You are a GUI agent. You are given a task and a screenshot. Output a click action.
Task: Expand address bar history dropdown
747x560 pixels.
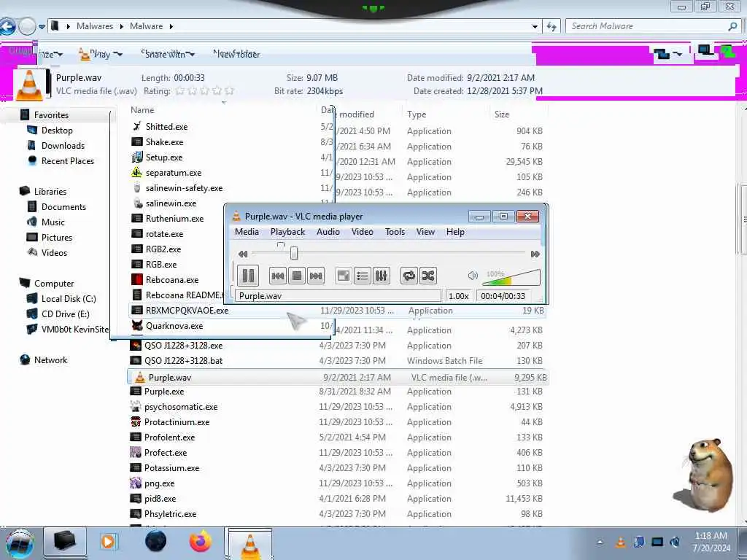(535, 27)
